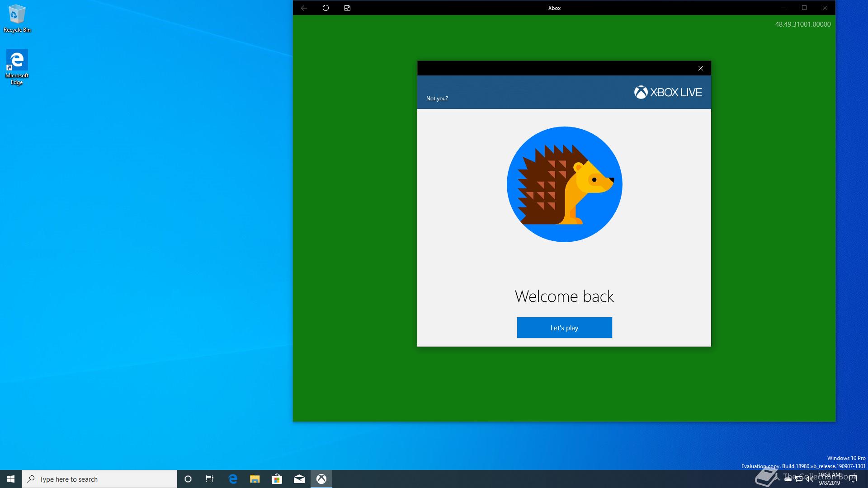
Task: Select the Recycle Bin desktop icon
Action: 17,19
